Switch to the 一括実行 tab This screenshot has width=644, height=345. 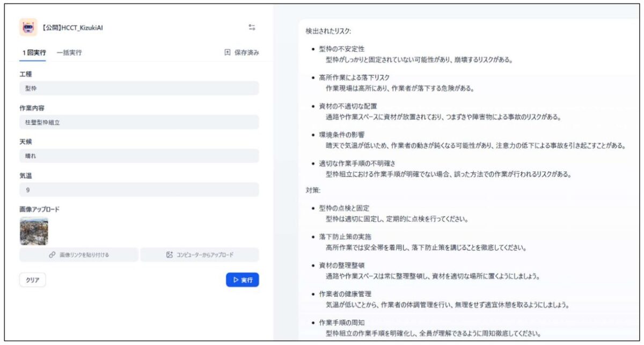tap(69, 53)
